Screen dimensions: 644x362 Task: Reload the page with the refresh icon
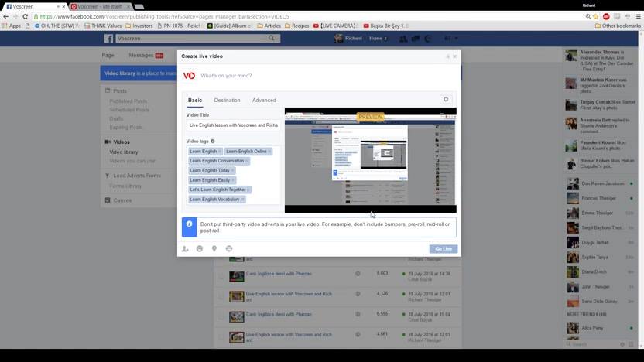pyautogui.click(x=25, y=16)
